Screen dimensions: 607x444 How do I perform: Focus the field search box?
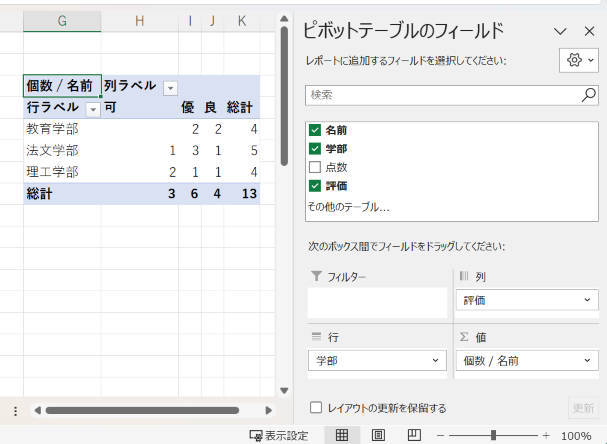coord(443,95)
